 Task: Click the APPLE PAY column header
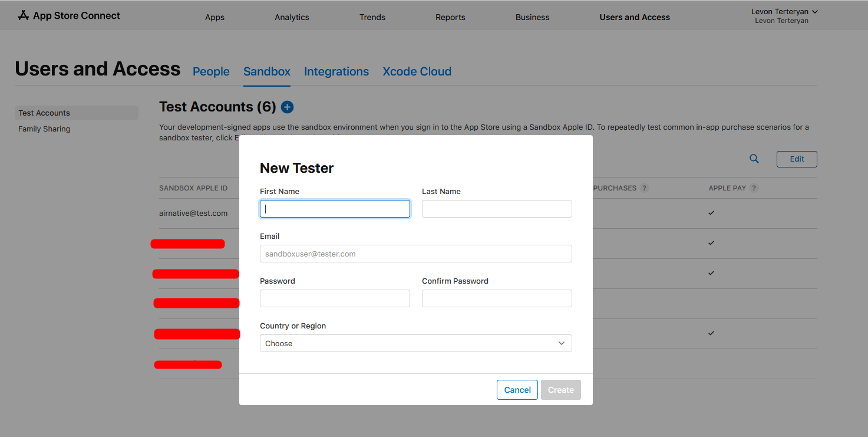727,188
